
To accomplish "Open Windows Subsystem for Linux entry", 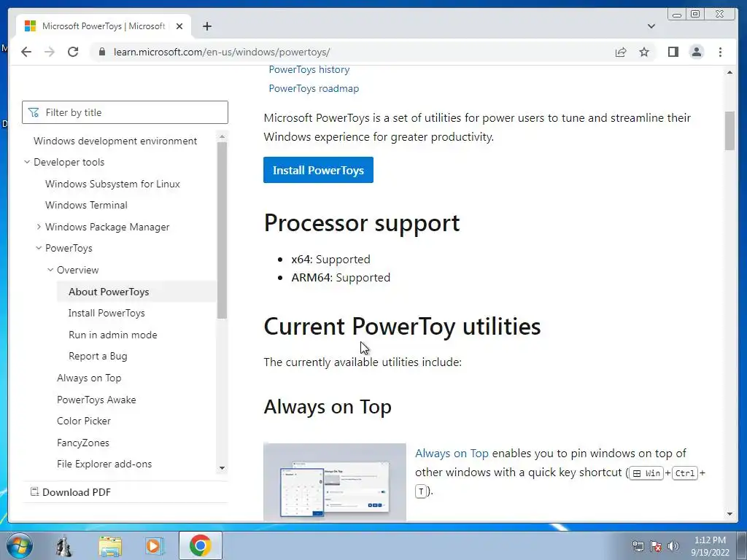I will pos(112,184).
